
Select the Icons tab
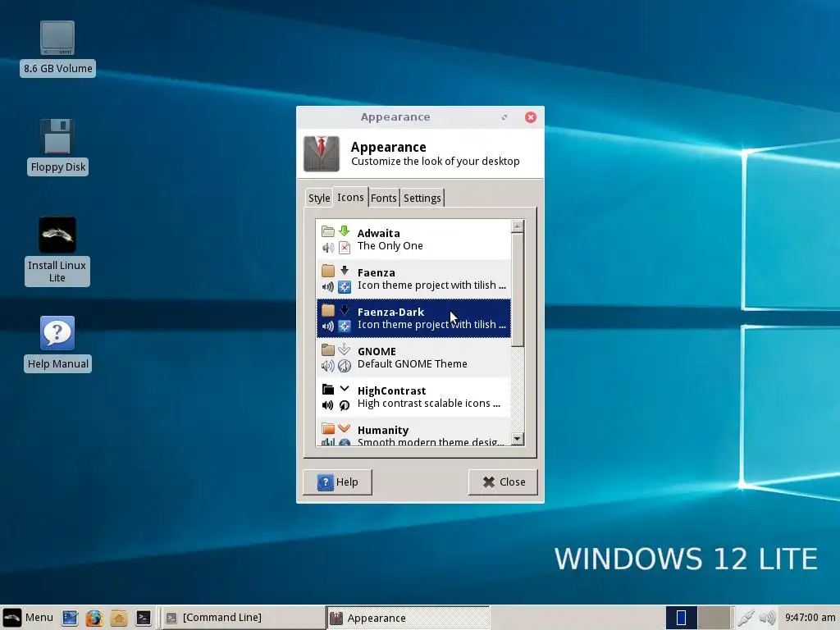[x=350, y=197]
